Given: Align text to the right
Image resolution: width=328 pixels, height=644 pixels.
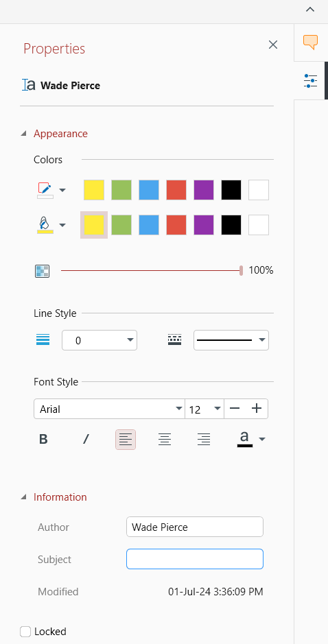Looking at the screenshot, I should [204, 440].
